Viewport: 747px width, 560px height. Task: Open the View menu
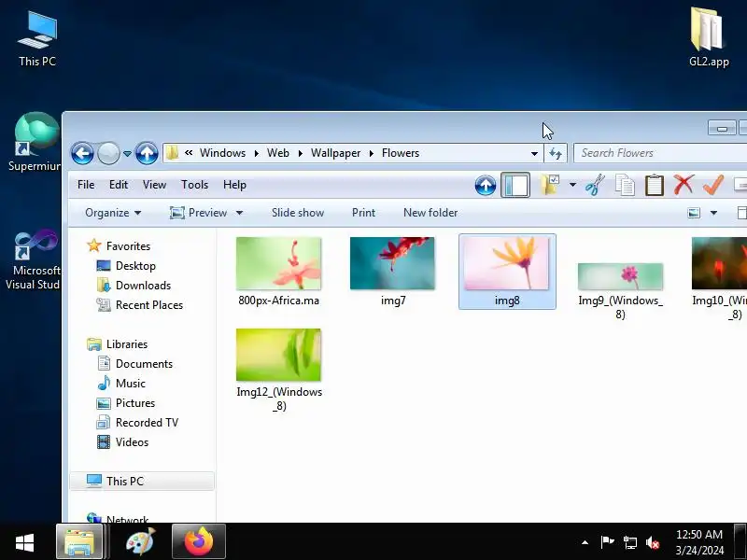pos(154,185)
